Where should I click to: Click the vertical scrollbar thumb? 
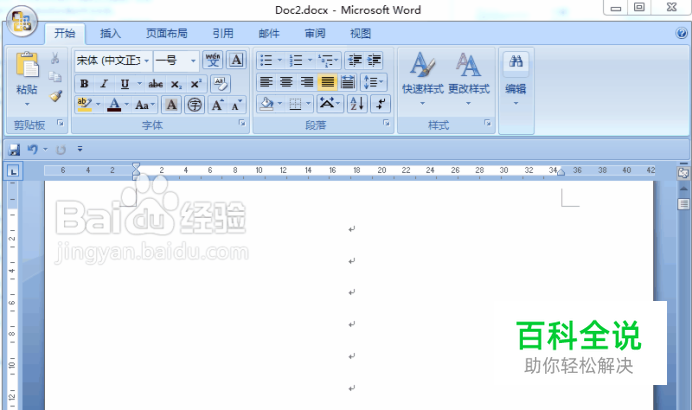[x=683, y=204]
